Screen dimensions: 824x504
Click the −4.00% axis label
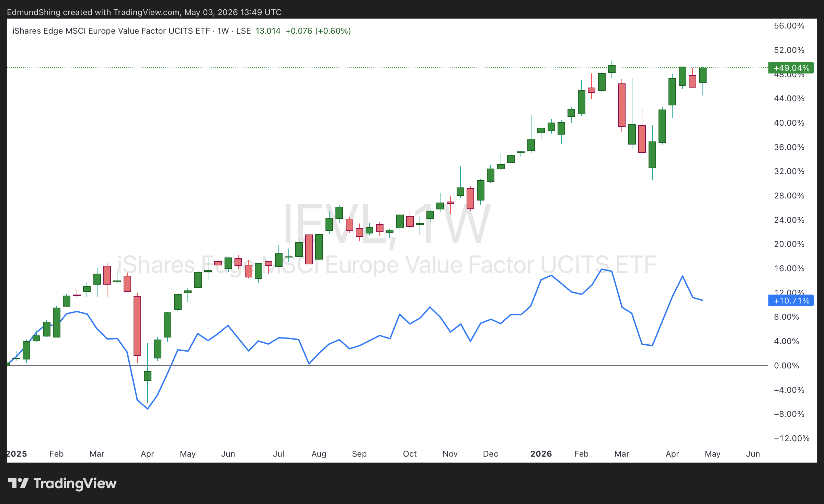point(789,390)
